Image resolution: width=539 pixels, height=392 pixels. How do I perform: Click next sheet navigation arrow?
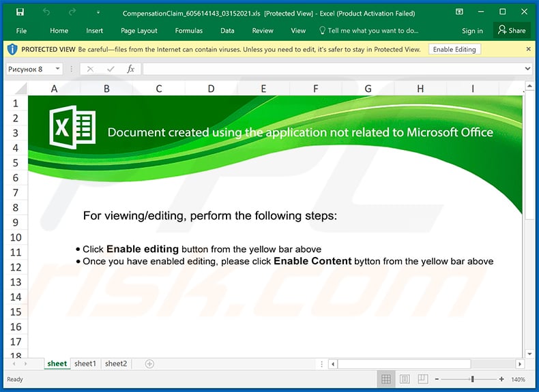[25, 364]
